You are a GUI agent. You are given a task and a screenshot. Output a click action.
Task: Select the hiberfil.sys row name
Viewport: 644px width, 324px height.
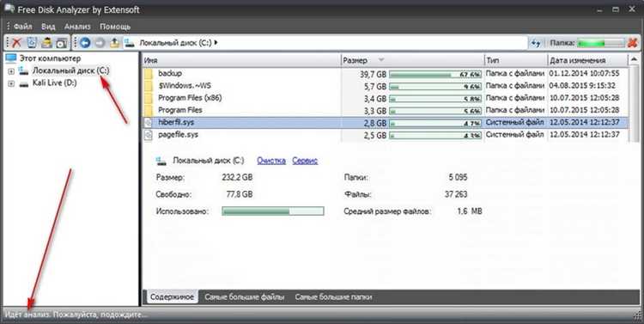click(176, 122)
